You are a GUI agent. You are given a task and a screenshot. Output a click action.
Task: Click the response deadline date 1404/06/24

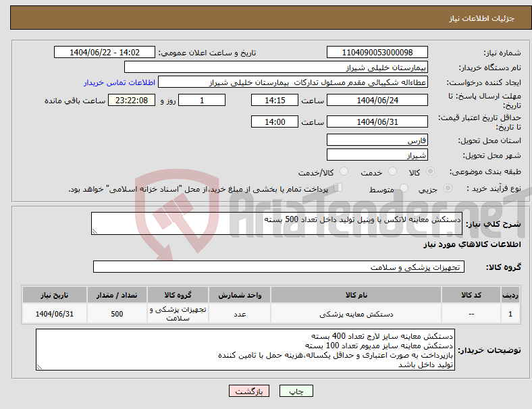click(x=377, y=101)
